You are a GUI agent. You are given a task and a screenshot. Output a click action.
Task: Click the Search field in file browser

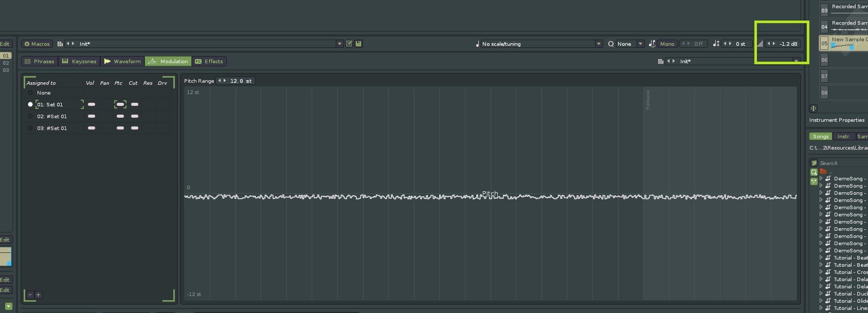pos(838,163)
